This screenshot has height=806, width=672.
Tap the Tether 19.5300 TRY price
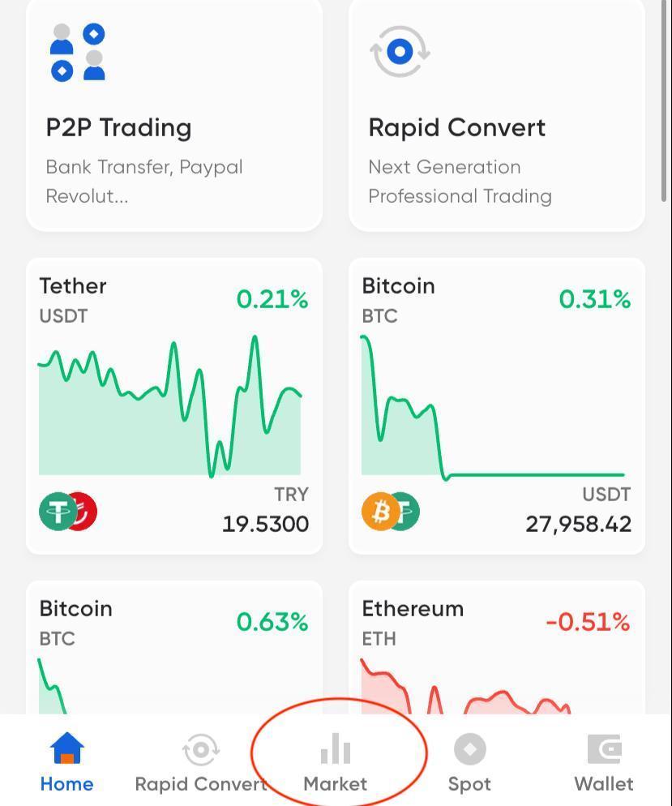tap(265, 524)
